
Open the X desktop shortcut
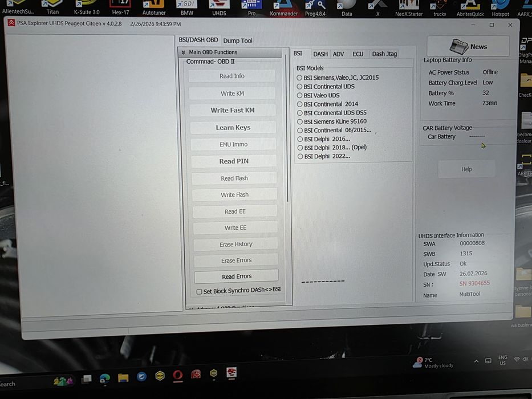377,7
